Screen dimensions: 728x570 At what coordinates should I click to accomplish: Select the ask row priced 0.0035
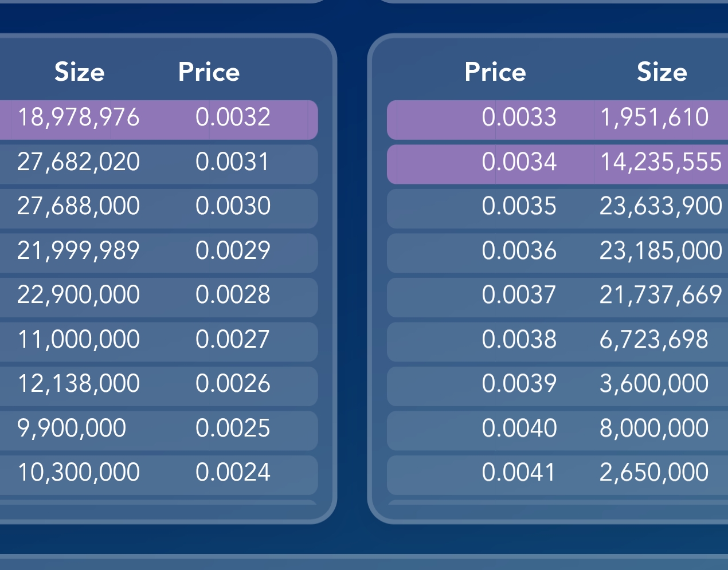tap(557, 209)
